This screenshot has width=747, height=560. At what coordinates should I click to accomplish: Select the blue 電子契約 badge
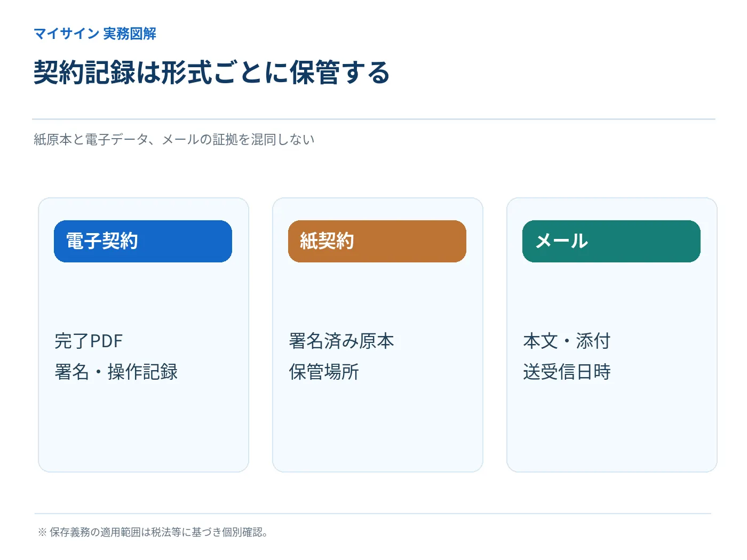click(x=143, y=241)
